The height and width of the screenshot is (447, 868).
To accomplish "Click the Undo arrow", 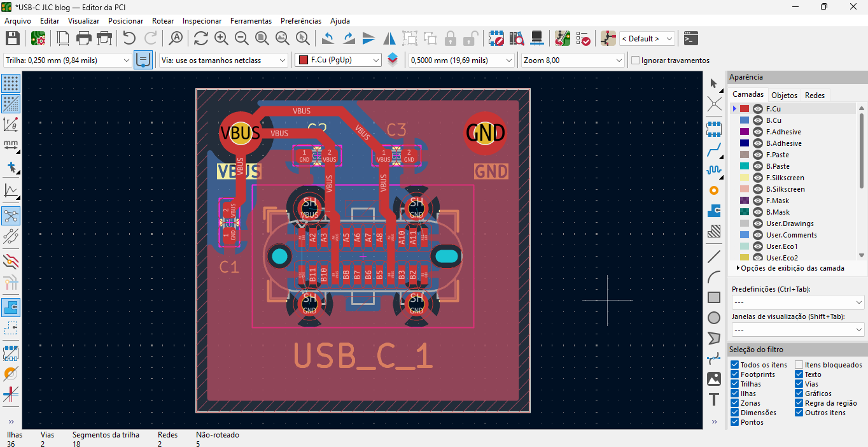I will [x=129, y=38].
